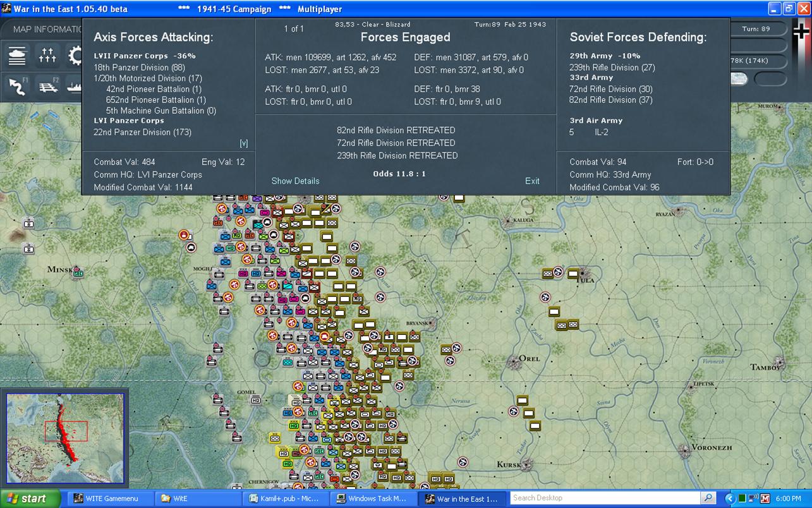Click the volume speaker tray icon
Screen dimensions: 812x508
pyautogui.click(x=754, y=499)
